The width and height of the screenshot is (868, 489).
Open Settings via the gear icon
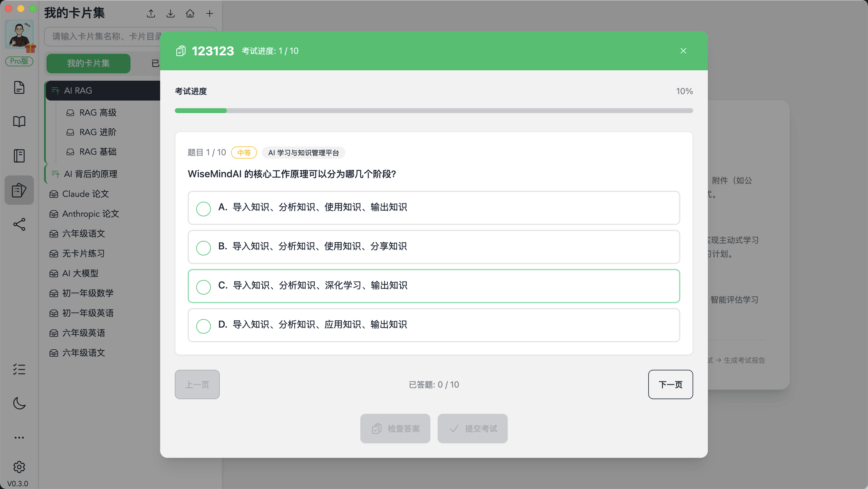[19, 467]
